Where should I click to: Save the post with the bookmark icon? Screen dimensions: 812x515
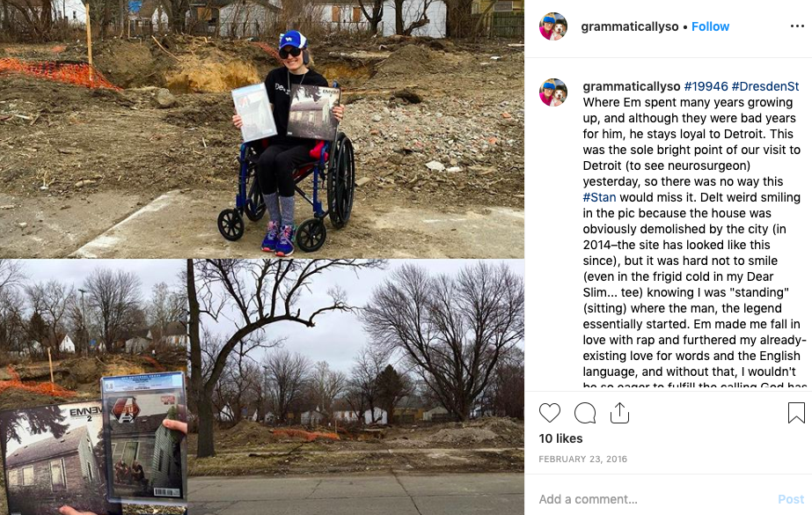[796, 413]
